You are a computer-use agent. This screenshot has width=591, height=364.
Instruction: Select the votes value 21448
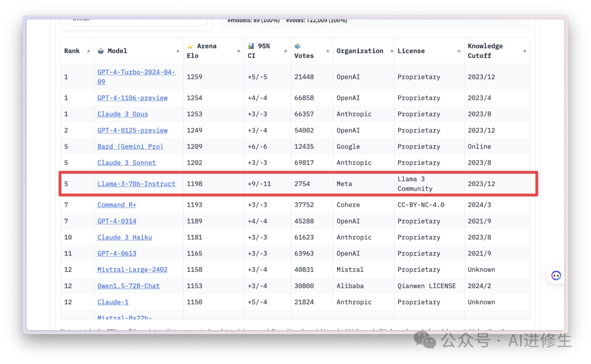point(304,77)
